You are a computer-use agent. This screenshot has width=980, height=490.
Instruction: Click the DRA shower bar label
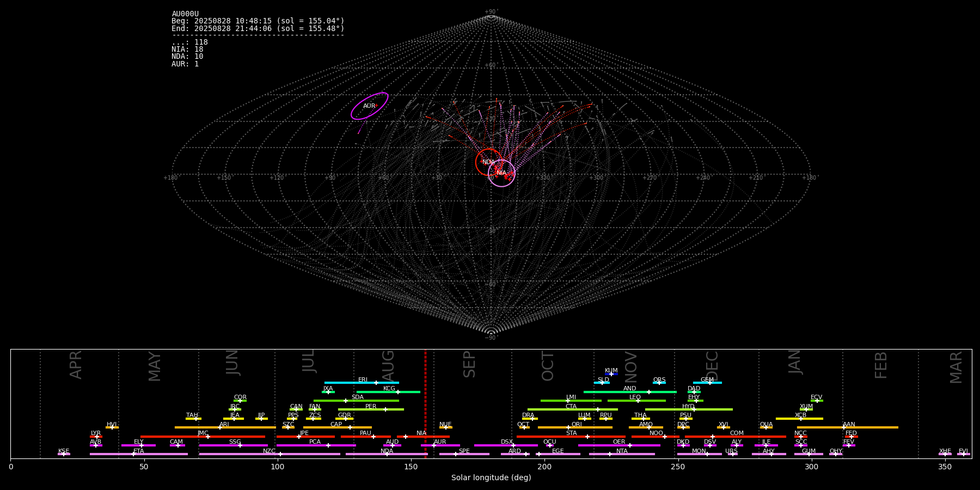pyautogui.click(x=528, y=415)
